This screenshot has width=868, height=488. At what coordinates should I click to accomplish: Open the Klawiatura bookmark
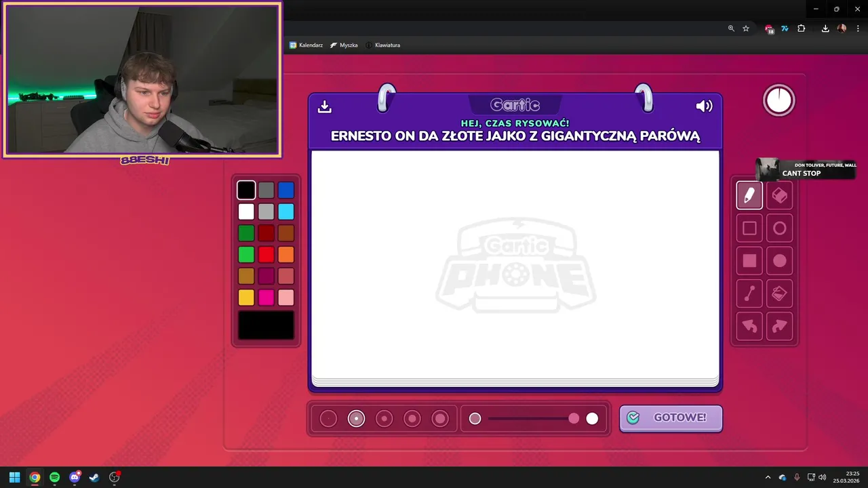pyautogui.click(x=382, y=45)
